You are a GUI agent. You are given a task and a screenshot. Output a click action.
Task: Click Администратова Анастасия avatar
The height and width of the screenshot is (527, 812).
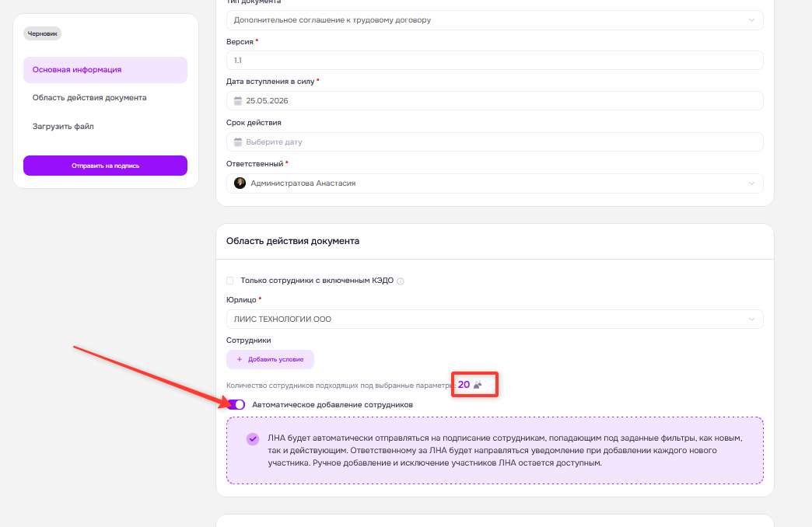pyautogui.click(x=240, y=183)
